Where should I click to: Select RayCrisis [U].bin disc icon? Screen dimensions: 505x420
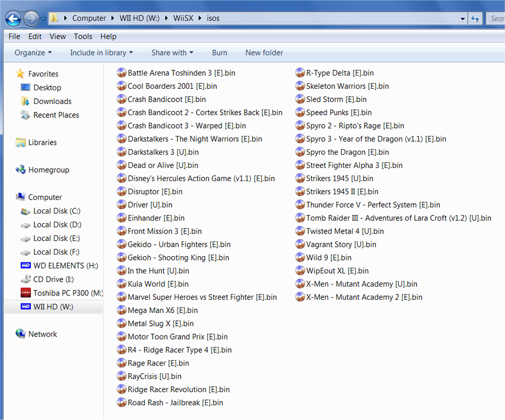point(121,376)
